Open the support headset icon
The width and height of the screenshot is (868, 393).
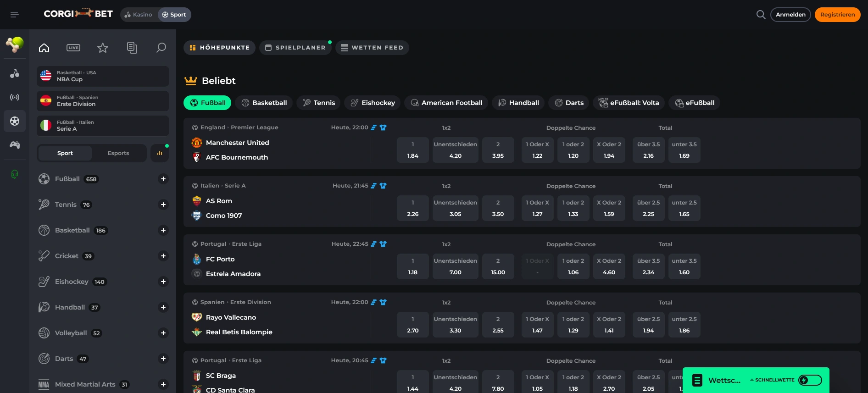click(15, 174)
